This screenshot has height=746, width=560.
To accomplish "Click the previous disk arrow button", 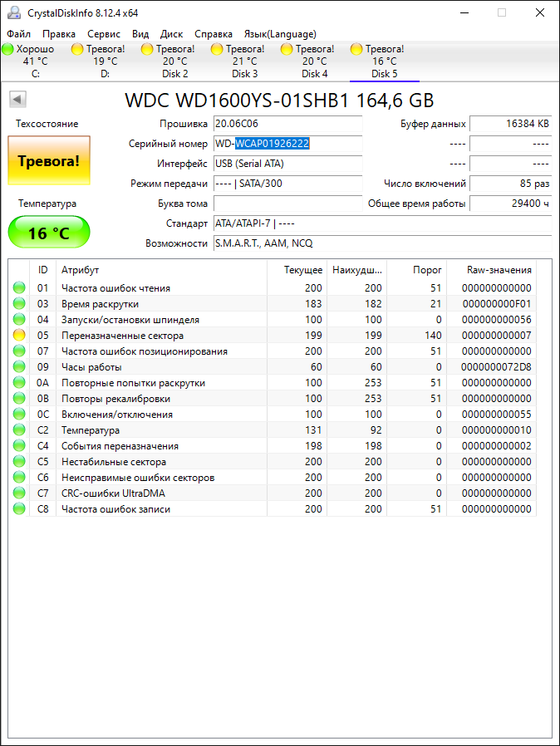I will click(17, 100).
